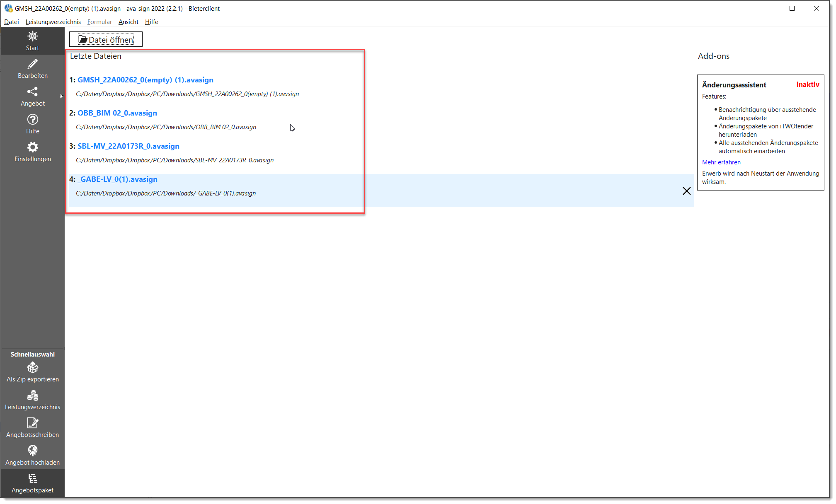Click Als Zip exportieren quick action
The image size is (836, 504).
pos(32,372)
